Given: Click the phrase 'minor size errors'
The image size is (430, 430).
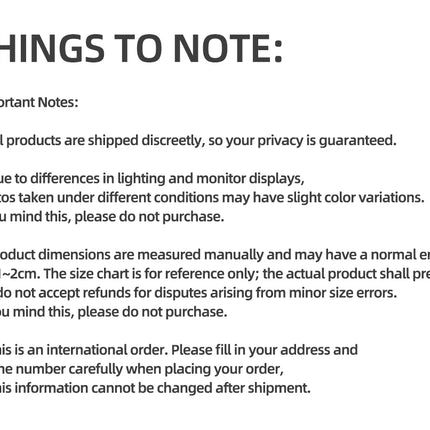Looking at the screenshot, I should [343, 293].
